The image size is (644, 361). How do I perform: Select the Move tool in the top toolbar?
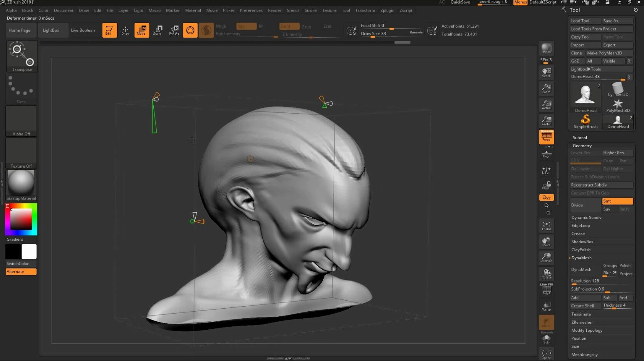point(141,30)
